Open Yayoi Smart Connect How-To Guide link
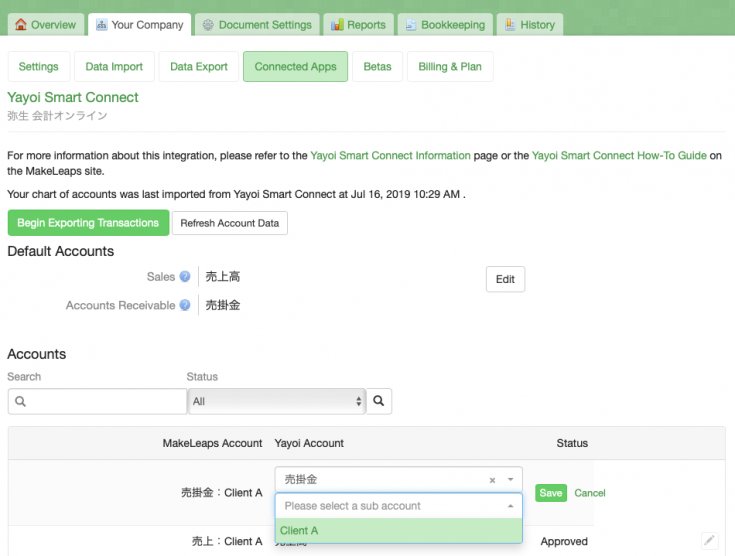The image size is (735, 556). click(x=619, y=156)
